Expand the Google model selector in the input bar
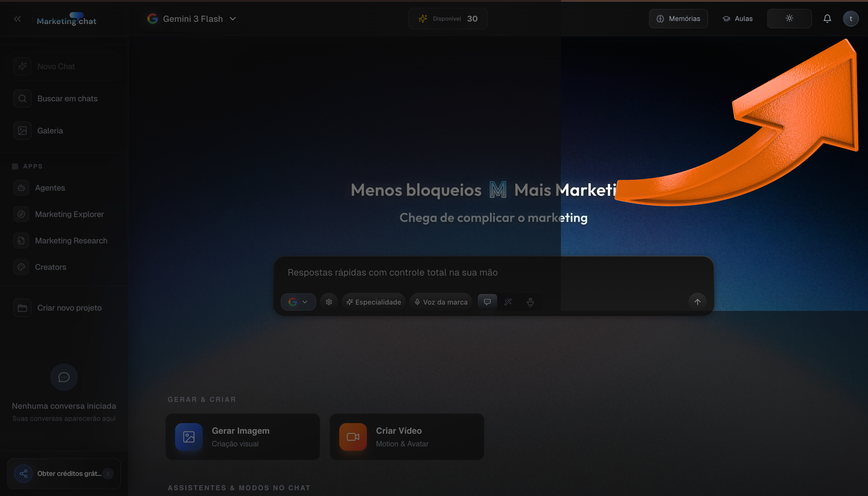The height and width of the screenshot is (496, 868). [x=298, y=302]
